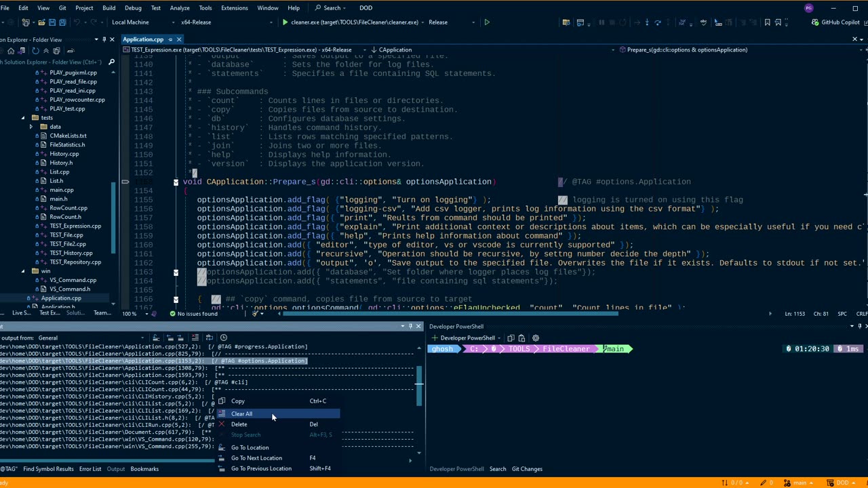Screen dimensions: 868x488
Task: Click the Step Over debug icon
Action: click(658, 22)
